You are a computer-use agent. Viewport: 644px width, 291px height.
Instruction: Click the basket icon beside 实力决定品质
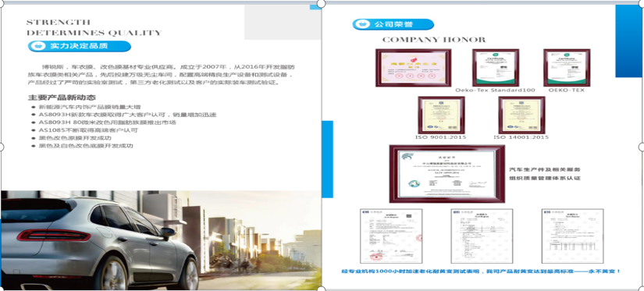click(37, 46)
